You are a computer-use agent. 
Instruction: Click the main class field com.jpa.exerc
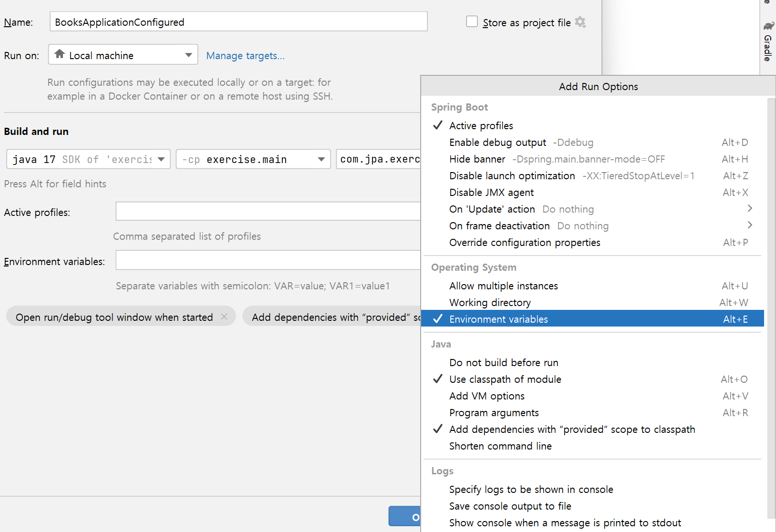point(379,159)
